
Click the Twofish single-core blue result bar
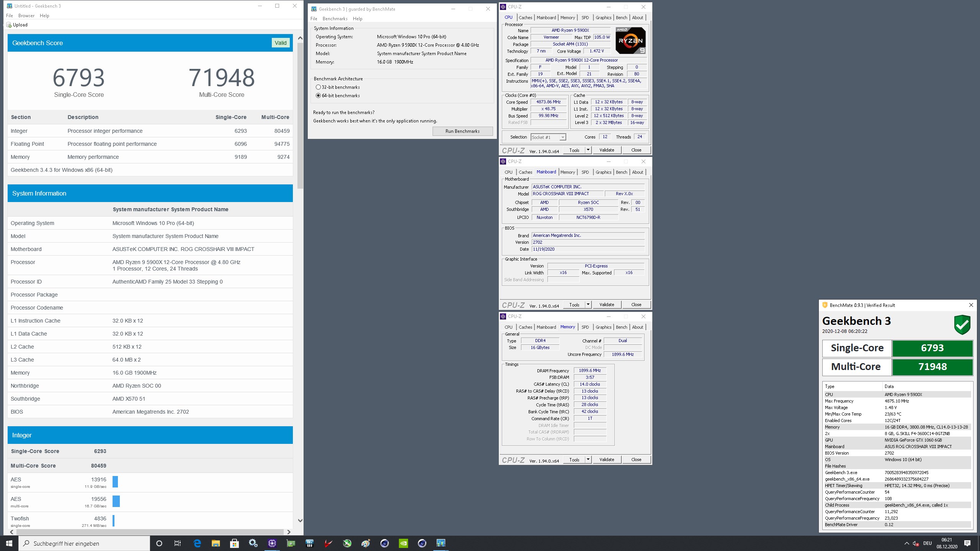click(x=113, y=520)
